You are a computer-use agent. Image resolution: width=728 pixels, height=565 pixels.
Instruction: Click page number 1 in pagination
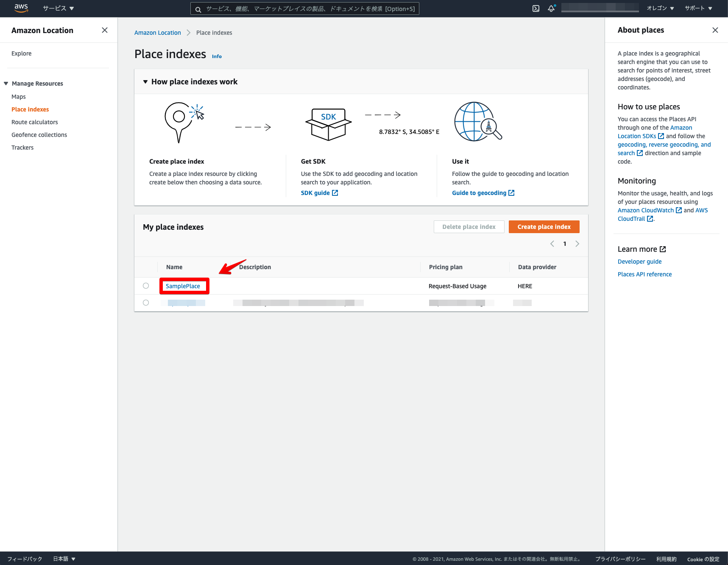[565, 244]
